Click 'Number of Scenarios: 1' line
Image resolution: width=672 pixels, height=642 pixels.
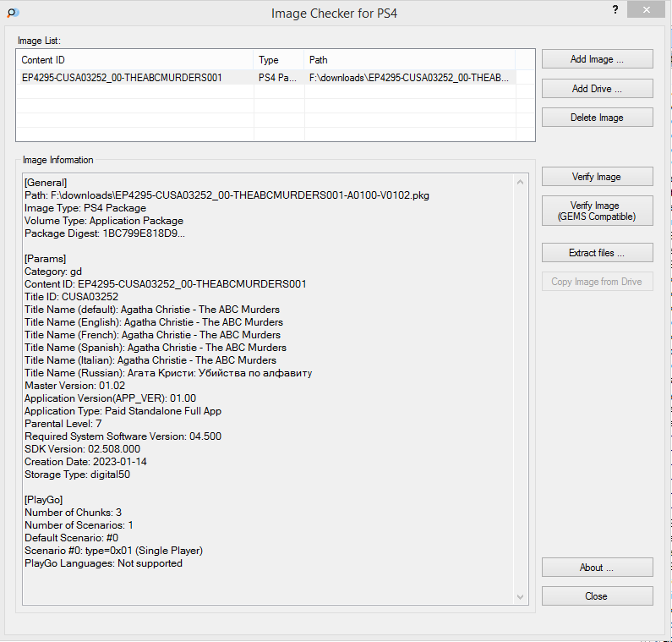(x=79, y=525)
